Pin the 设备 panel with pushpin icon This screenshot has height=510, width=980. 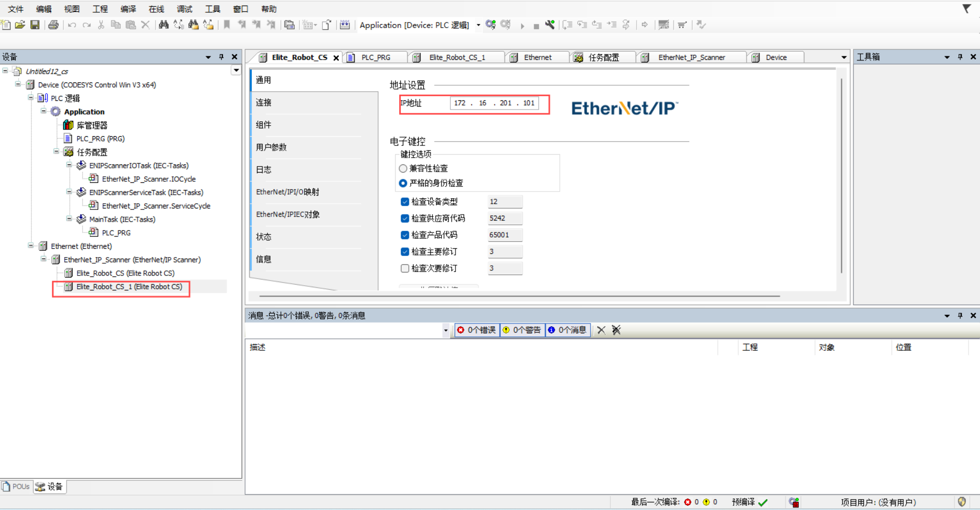click(x=221, y=57)
